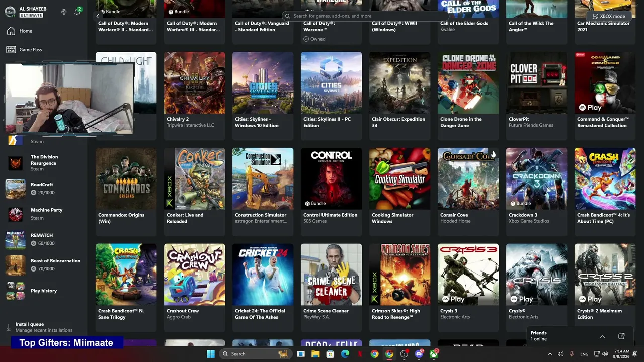
Task: Open Crysis 3 game tile
Action: (x=468, y=288)
